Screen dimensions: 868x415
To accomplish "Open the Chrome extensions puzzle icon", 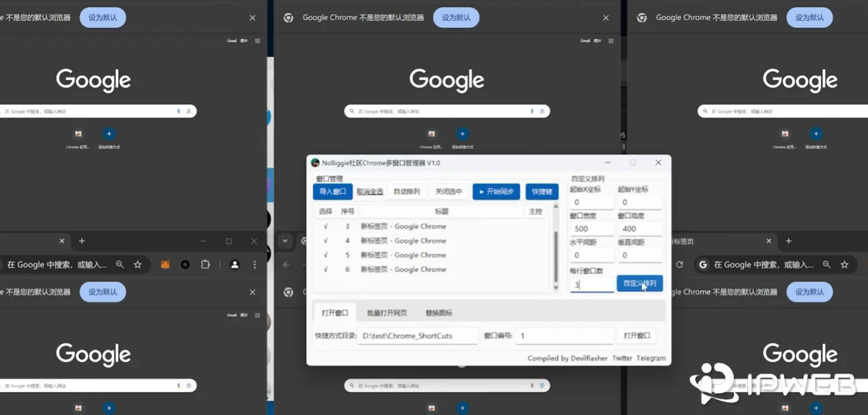I will (x=206, y=263).
